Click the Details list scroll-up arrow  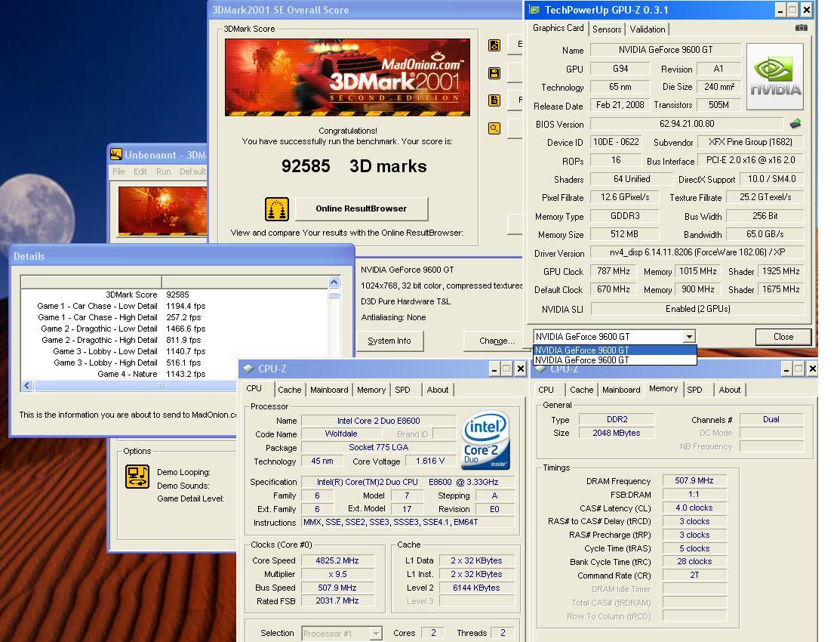coord(334,282)
